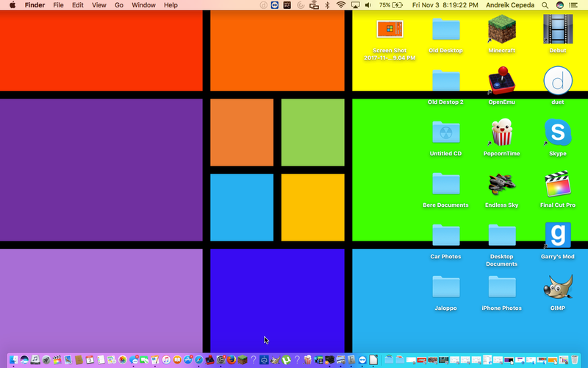Select the Desktop Documents folder

coord(502,235)
